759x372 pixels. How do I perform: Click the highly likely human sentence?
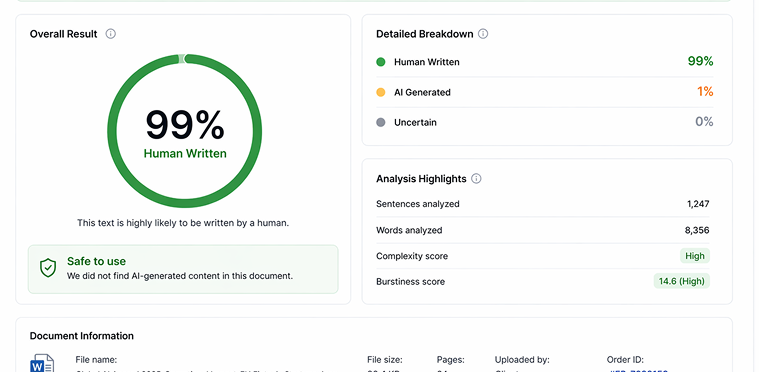tap(183, 223)
